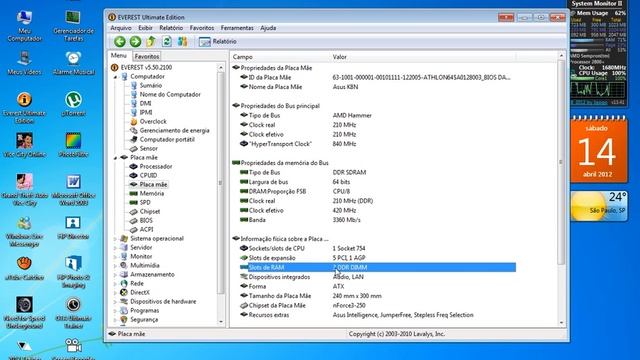Click the Up level arrow toolbar icon
Image resolution: width=640 pixels, height=360 pixels.
tap(151, 41)
